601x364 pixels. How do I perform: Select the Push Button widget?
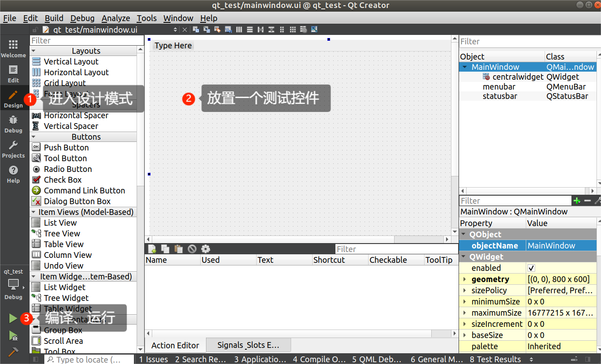[x=66, y=148]
